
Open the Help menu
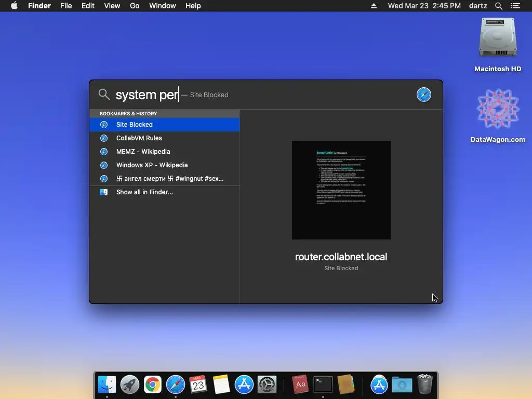point(193,6)
